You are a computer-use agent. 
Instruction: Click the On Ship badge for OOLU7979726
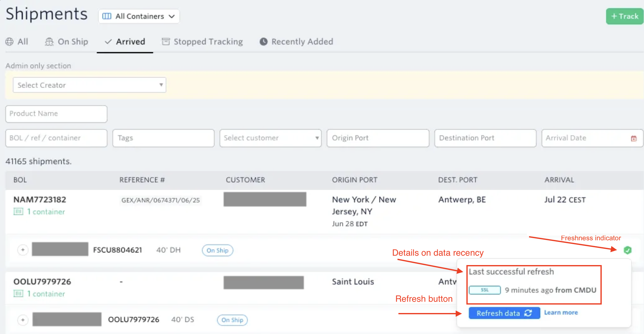pyautogui.click(x=232, y=320)
